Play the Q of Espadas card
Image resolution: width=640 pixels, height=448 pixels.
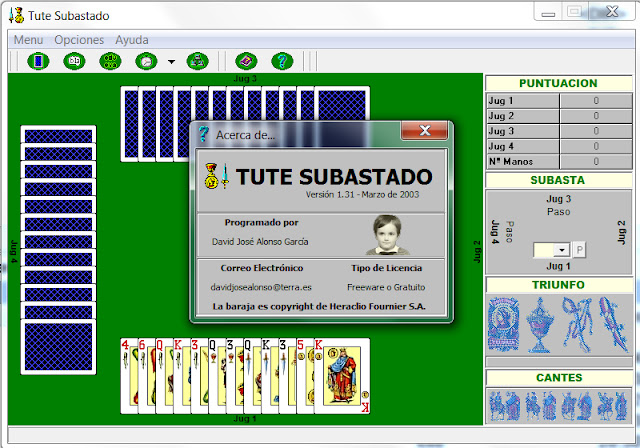pos(252,376)
